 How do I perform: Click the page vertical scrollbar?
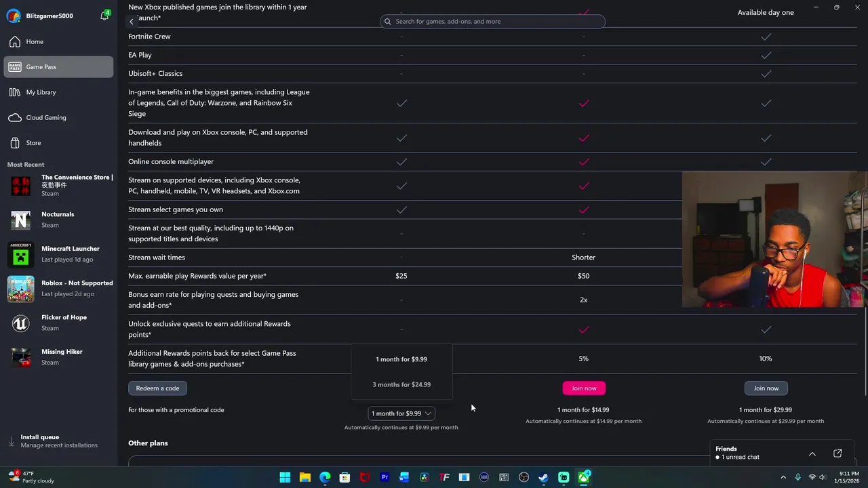[x=865, y=352]
